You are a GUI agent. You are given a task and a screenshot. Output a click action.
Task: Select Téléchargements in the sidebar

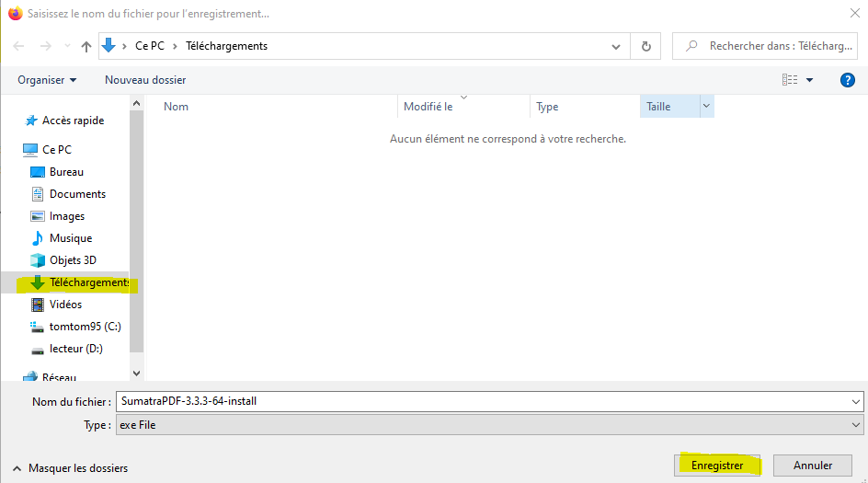tap(89, 282)
